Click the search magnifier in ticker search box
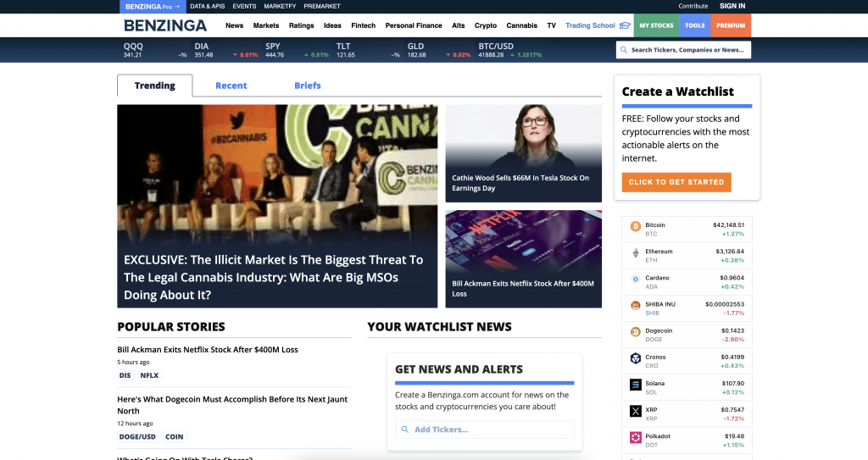 624,50
